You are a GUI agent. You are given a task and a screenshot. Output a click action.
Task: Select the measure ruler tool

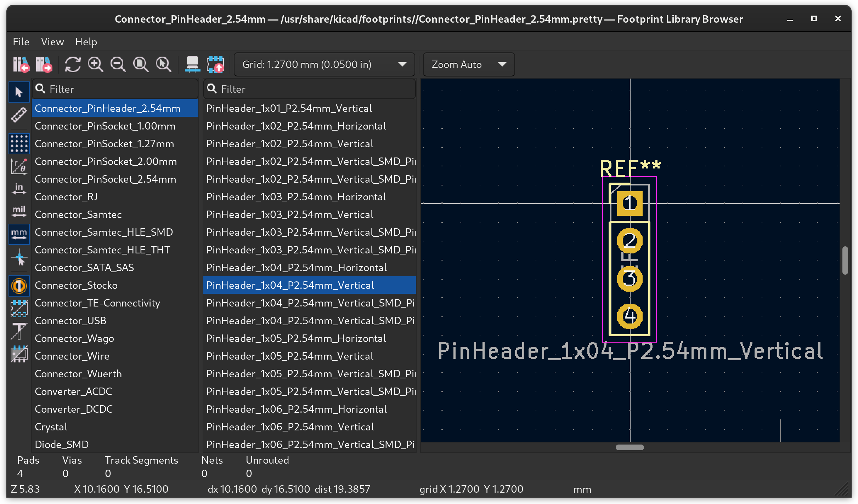tap(19, 114)
